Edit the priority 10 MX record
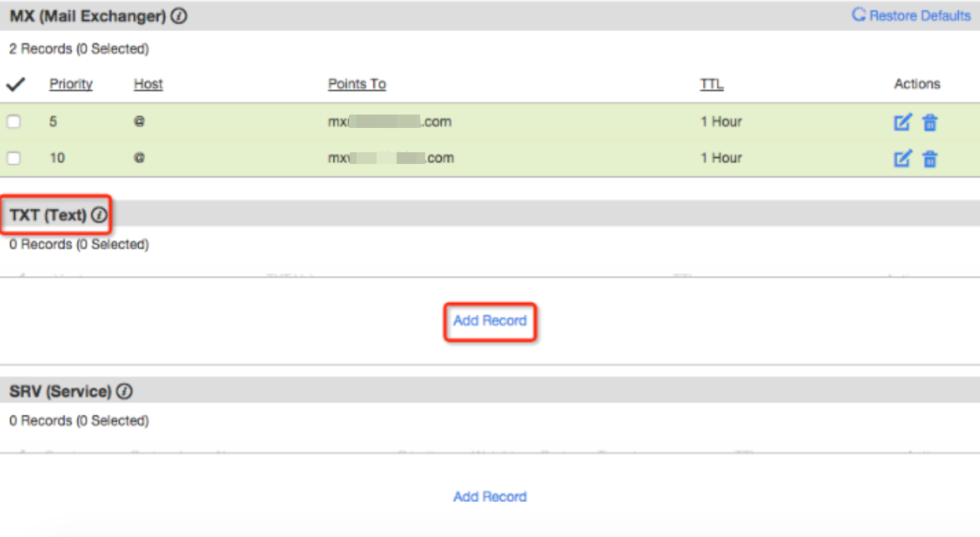The width and height of the screenshot is (980, 537). coord(902,158)
